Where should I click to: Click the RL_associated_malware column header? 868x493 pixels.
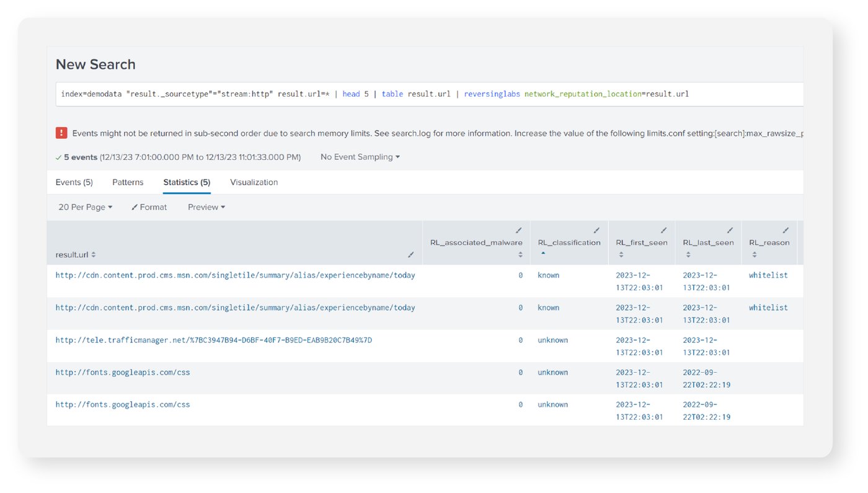point(476,242)
